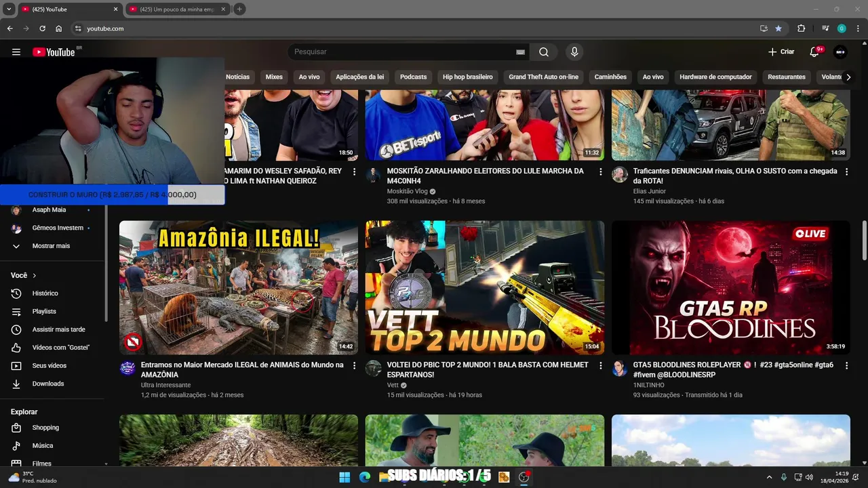The height and width of the screenshot is (488, 868).
Task: Open options for Amazônia mercado ilegal video
Action: coord(354,366)
